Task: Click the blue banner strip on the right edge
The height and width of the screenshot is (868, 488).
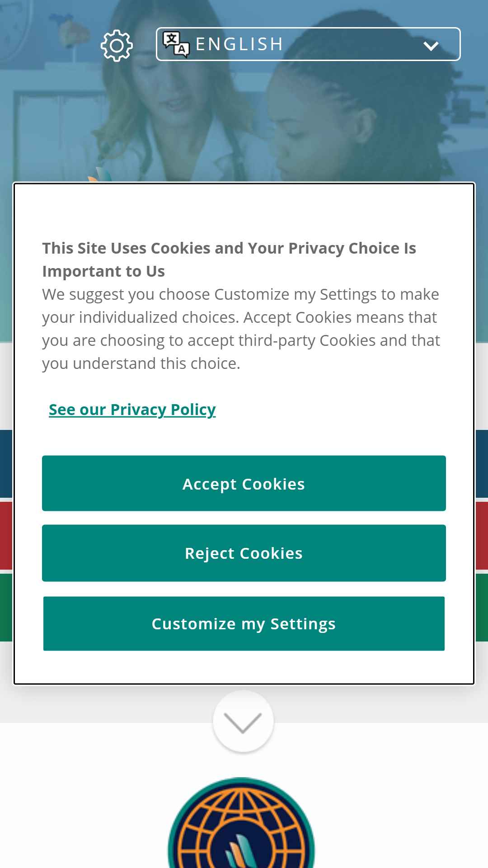Action: (x=482, y=464)
